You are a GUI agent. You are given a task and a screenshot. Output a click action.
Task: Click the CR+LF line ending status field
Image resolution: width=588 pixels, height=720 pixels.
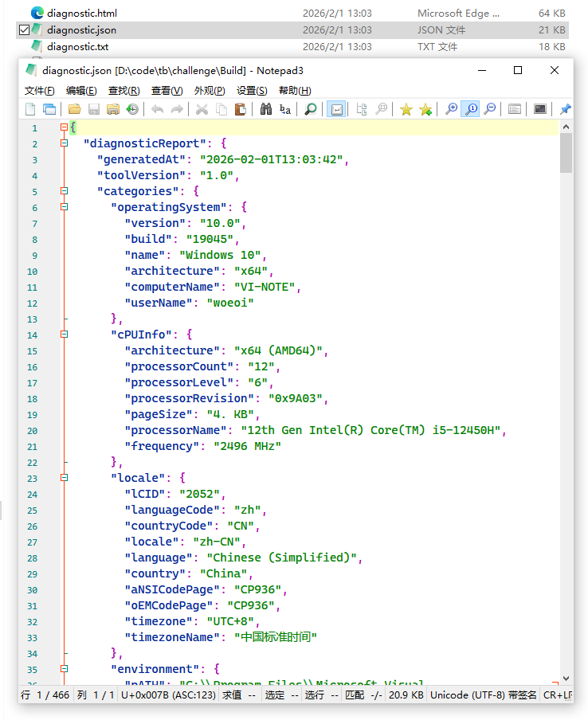(x=556, y=695)
